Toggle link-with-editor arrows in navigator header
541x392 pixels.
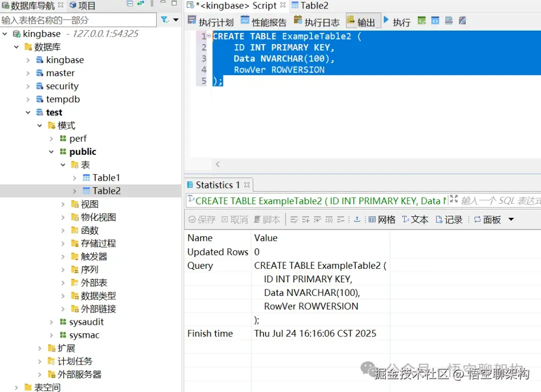(x=141, y=4)
